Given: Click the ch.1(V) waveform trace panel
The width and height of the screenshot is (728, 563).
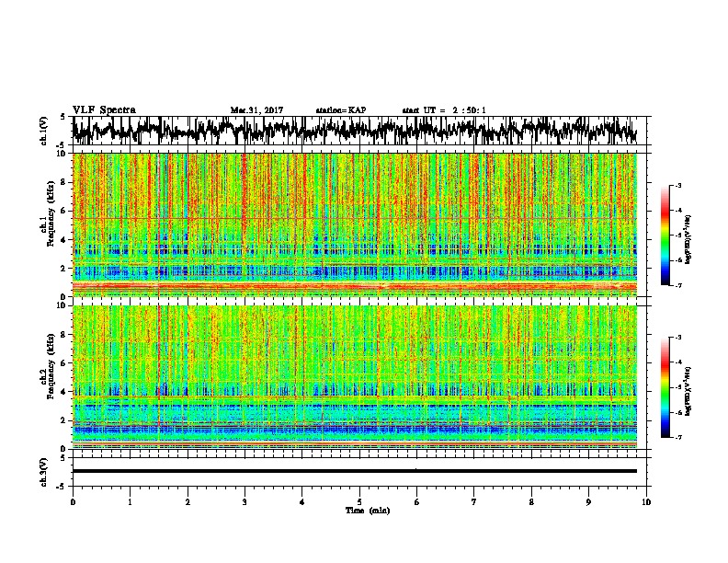Looking at the screenshot, I should pyautogui.click(x=358, y=131).
